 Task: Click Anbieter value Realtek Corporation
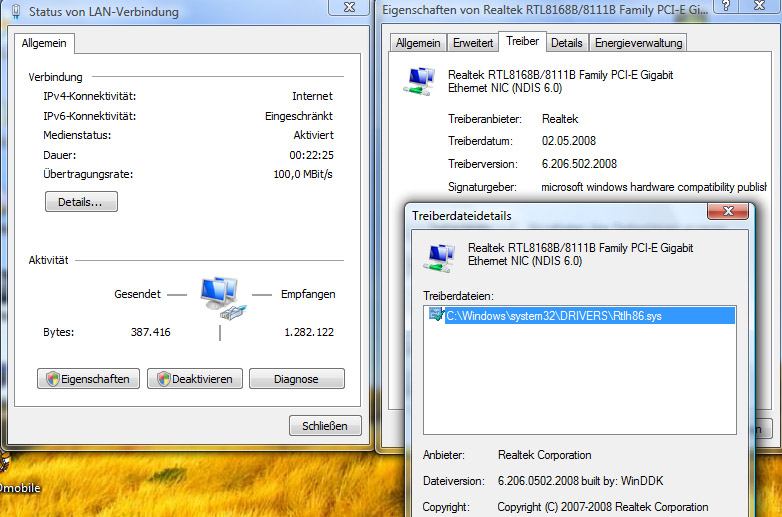click(x=545, y=455)
